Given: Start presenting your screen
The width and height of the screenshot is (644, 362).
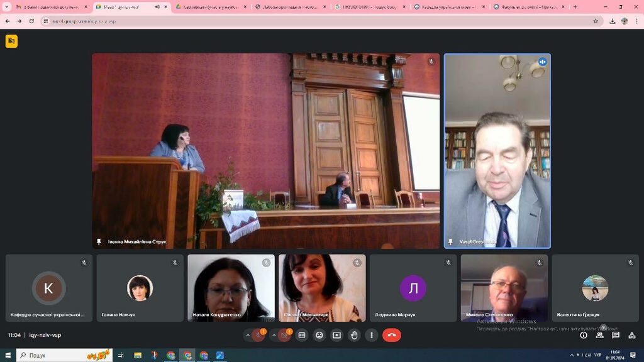Looking at the screenshot, I should [x=336, y=335].
